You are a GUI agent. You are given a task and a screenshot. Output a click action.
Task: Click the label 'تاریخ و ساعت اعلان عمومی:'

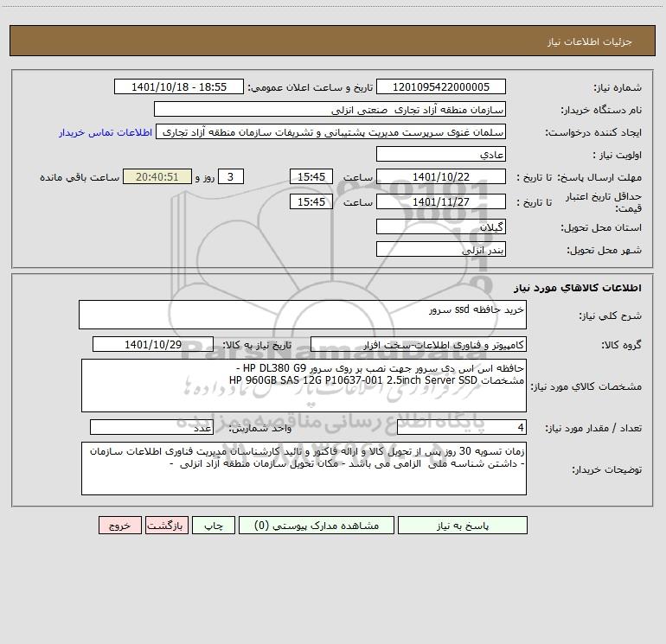point(311,88)
